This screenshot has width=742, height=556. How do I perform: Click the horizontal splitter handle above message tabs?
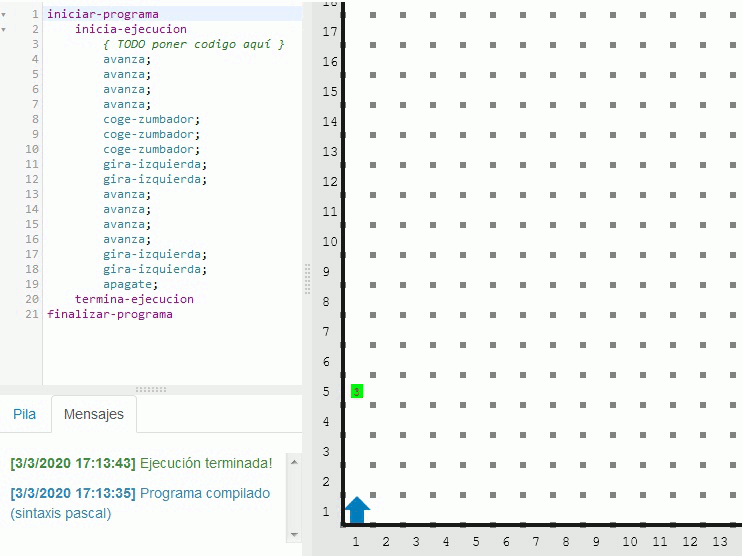(151, 389)
